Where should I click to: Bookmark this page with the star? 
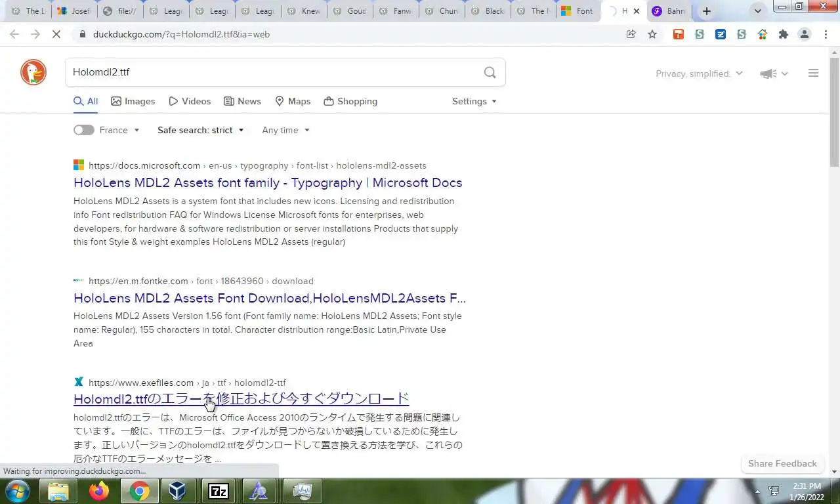click(x=652, y=34)
